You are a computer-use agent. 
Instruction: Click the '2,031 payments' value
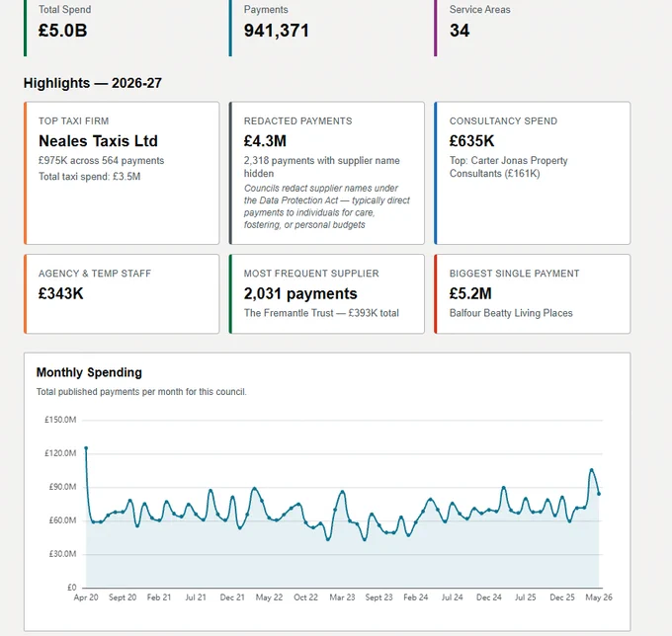[x=300, y=293]
